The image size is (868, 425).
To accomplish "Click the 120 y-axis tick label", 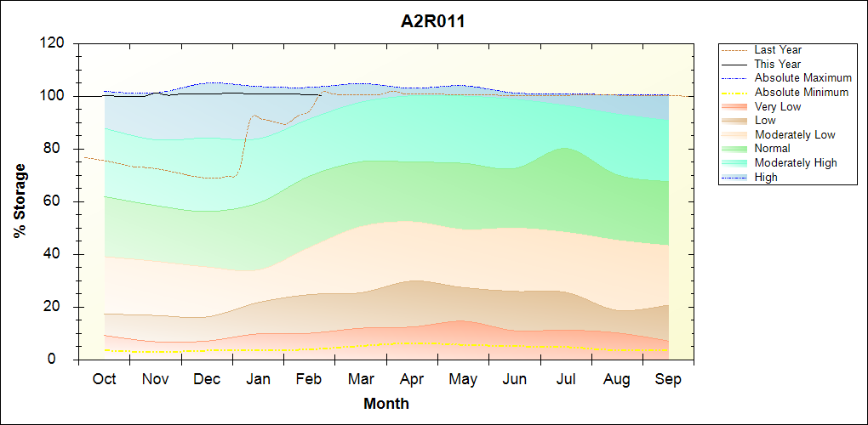I will tap(53, 43).
